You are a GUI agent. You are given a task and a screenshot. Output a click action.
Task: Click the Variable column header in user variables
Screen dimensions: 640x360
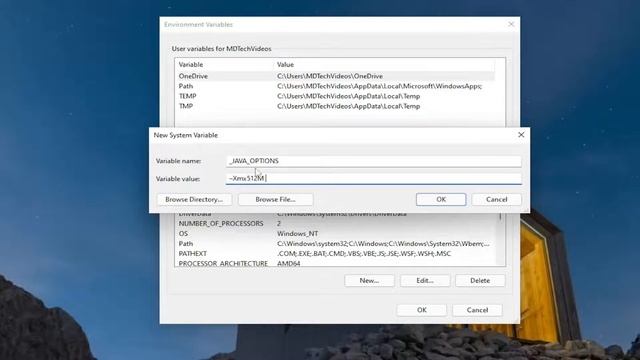(224, 64)
